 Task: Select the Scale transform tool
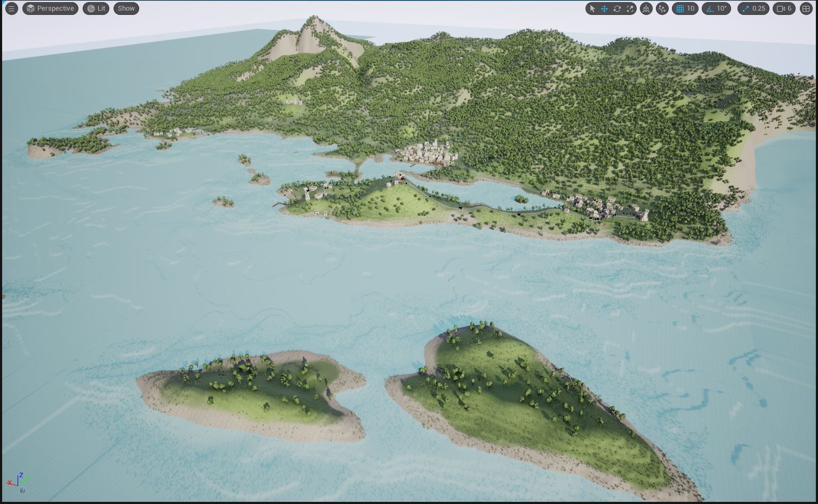point(630,9)
